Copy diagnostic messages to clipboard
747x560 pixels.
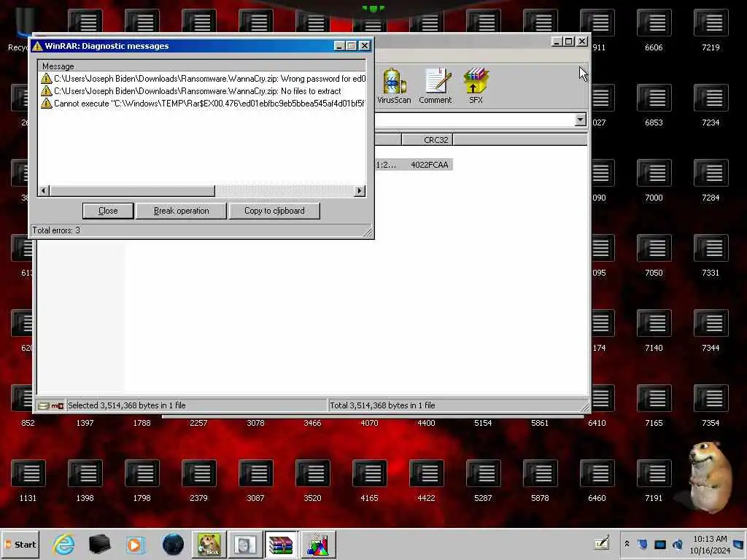coord(274,211)
